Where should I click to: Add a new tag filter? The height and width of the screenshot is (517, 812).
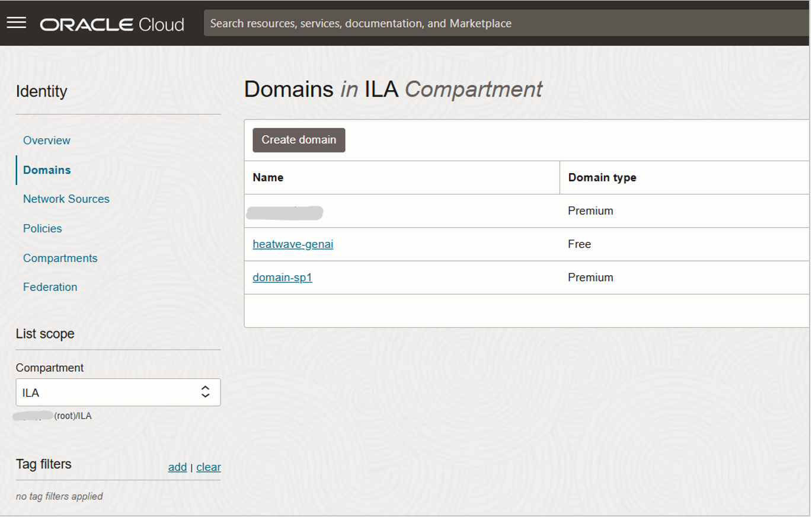point(177,467)
